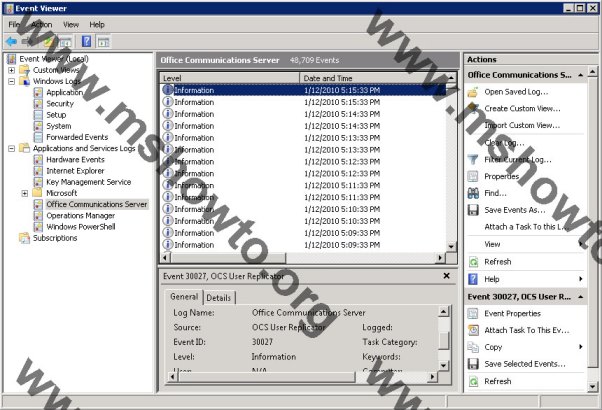Click event list vertical scrollbar down arrow
Viewport: 602px width, 410px height.
click(451, 247)
